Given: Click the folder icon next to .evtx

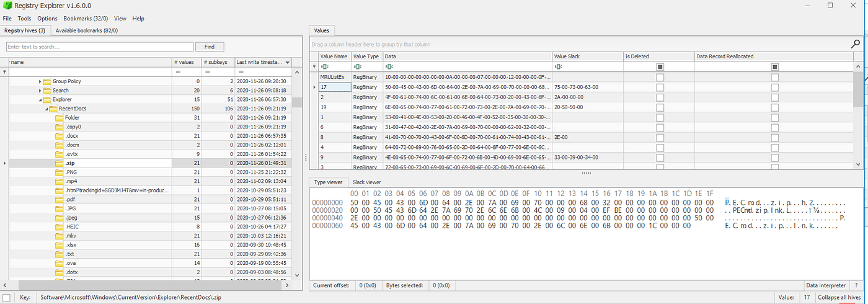Looking at the screenshot, I should coord(60,154).
